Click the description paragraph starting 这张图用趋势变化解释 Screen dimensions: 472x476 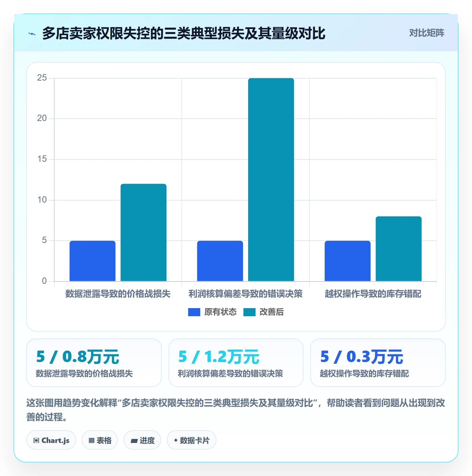pyautogui.click(x=236, y=410)
